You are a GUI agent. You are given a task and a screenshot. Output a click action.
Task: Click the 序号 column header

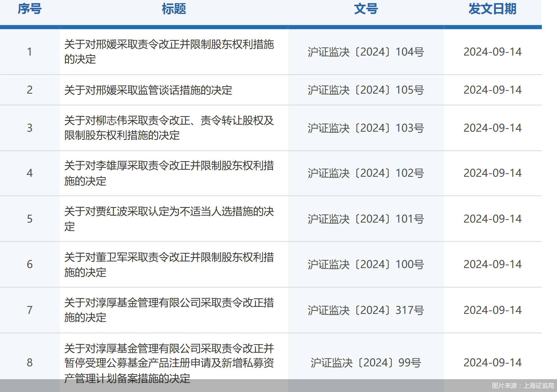tap(30, 9)
